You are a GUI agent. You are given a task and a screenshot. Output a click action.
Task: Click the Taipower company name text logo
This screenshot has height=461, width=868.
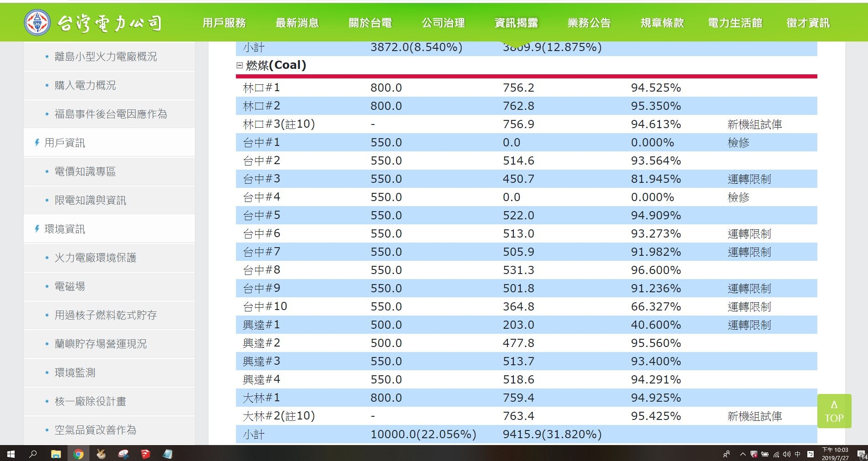tap(110, 23)
